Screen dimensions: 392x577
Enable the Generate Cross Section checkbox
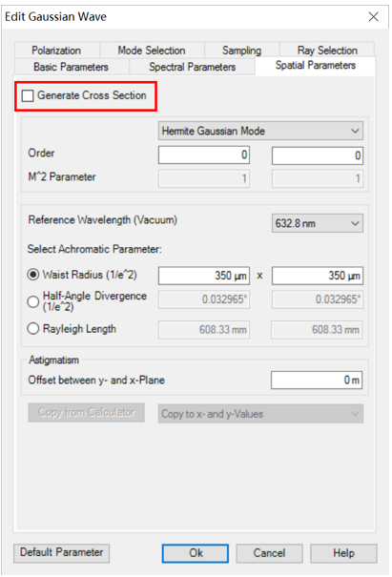(x=28, y=96)
